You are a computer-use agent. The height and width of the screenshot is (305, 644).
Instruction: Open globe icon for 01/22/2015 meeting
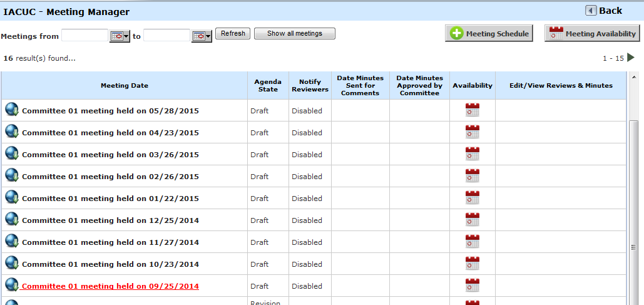[x=12, y=197]
